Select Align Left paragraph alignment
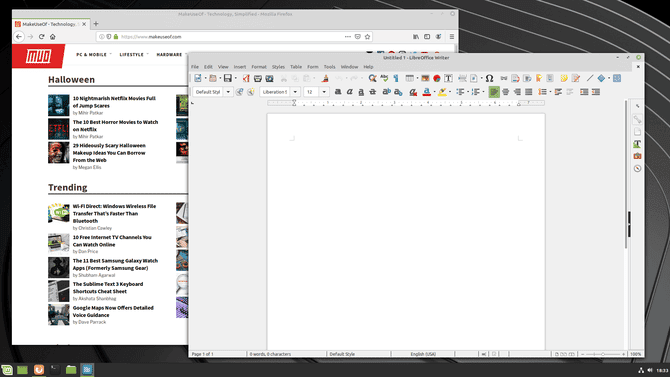Screen dimensions: 670x377 pyautogui.click(x=494, y=92)
